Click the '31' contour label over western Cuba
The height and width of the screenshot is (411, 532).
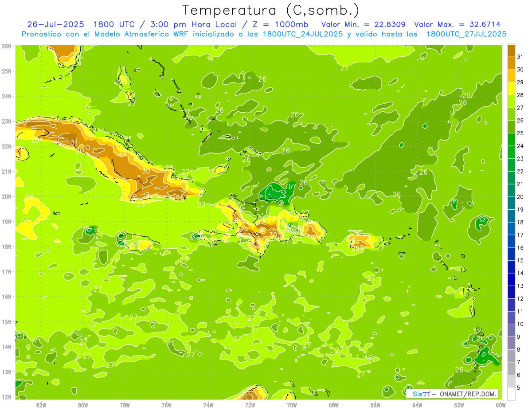click(x=74, y=143)
